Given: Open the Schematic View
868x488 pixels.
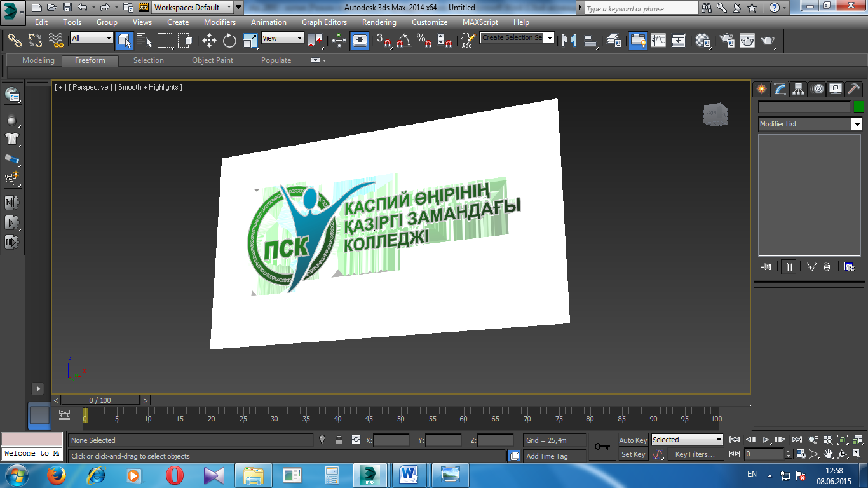Looking at the screenshot, I should pos(679,41).
